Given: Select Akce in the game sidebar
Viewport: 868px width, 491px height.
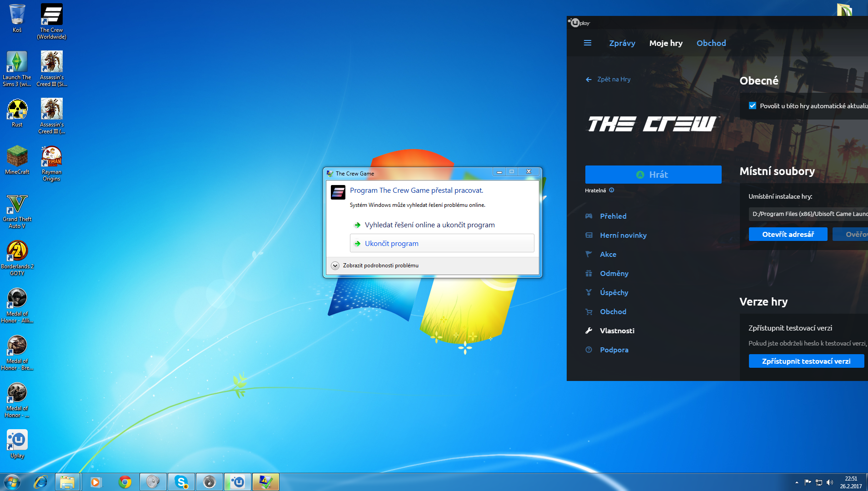Looking at the screenshot, I should click(x=608, y=255).
